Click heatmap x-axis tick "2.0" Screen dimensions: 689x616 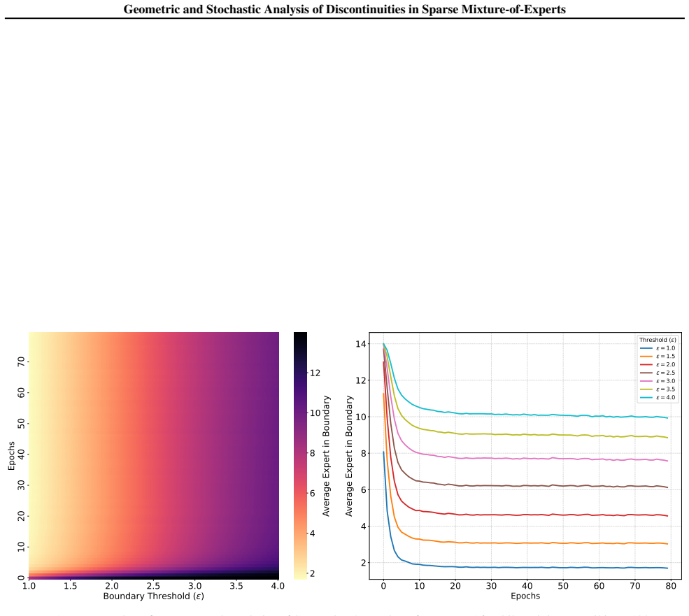[112, 586]
